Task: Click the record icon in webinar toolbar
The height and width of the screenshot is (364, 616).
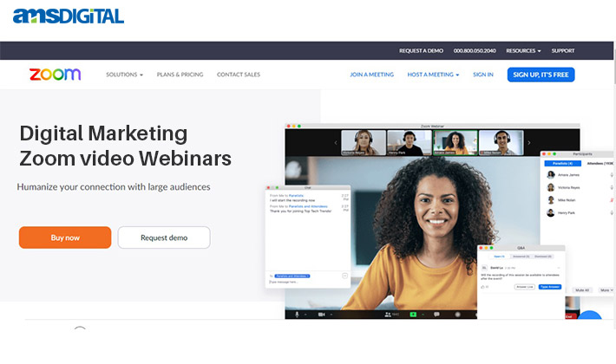Action: [458, 315]
